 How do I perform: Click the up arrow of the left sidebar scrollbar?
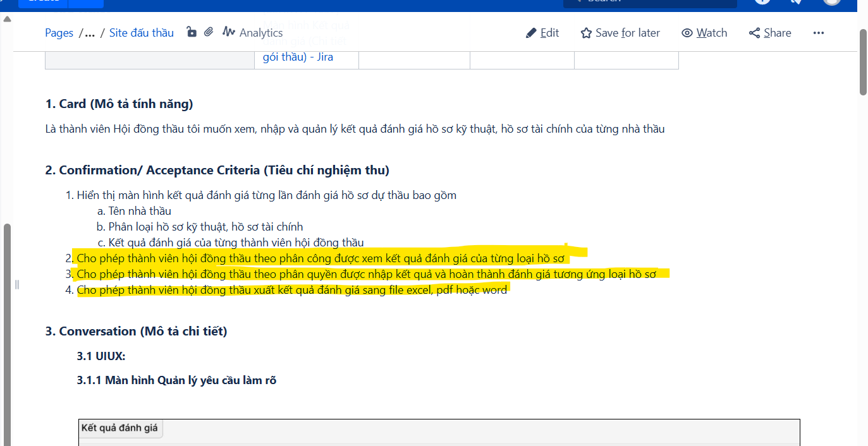tap(8, 19)
